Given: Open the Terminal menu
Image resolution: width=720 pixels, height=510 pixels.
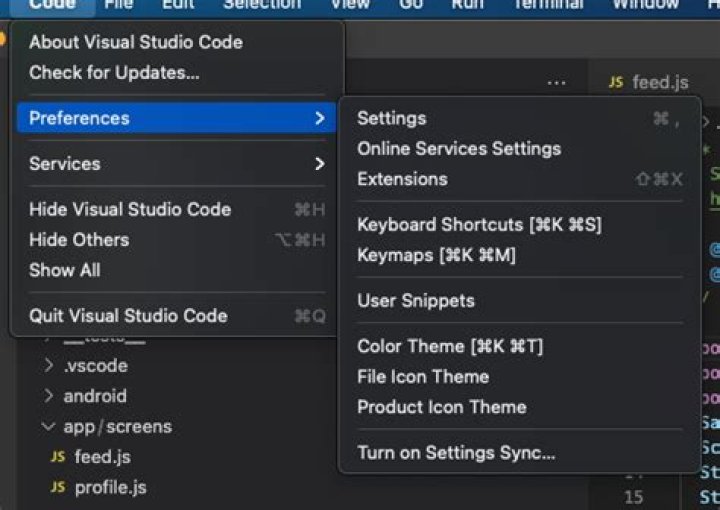Looking at the screenshot, I should [x=549, y=5].
